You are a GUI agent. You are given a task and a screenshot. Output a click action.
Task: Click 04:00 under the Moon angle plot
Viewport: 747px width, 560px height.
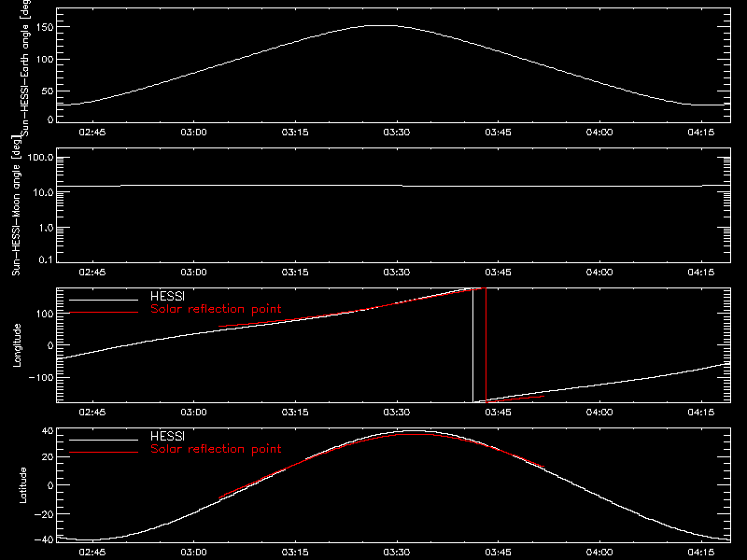tap(599, 273)
